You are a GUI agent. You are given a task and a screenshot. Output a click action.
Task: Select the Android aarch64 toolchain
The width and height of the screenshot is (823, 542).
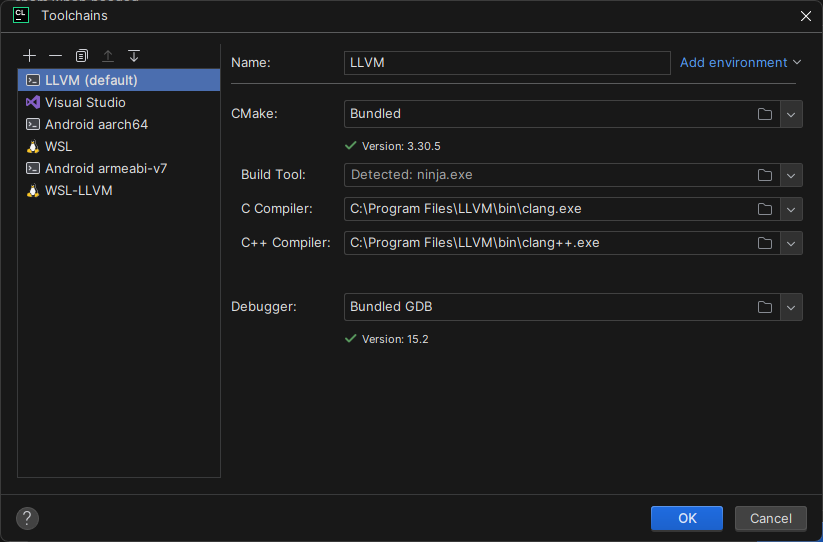[119, 124]
